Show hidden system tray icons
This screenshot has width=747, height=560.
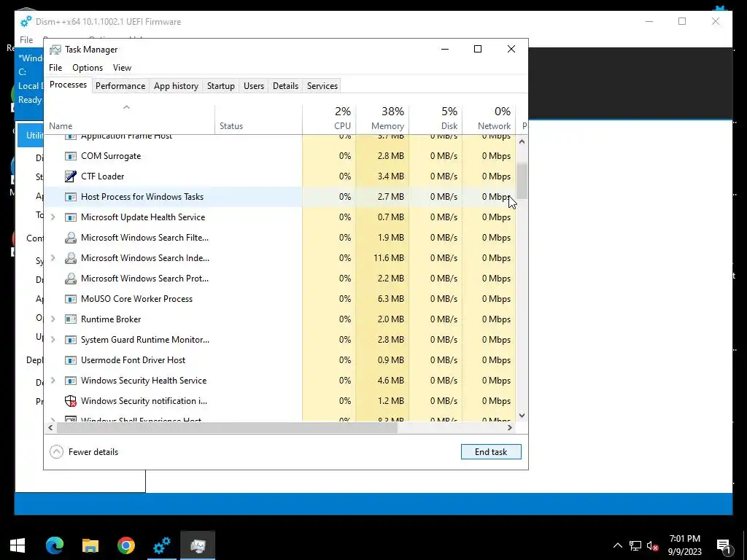617,545
